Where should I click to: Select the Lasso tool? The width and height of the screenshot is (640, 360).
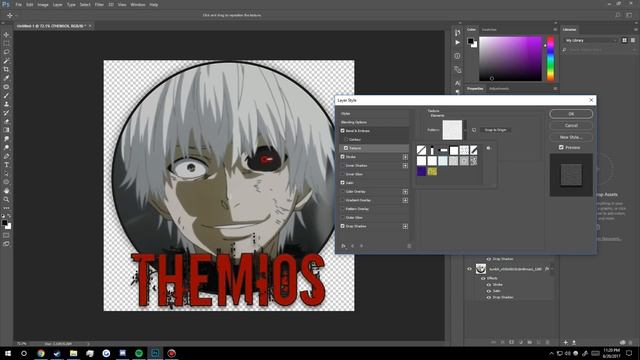(x=6, y=52)
